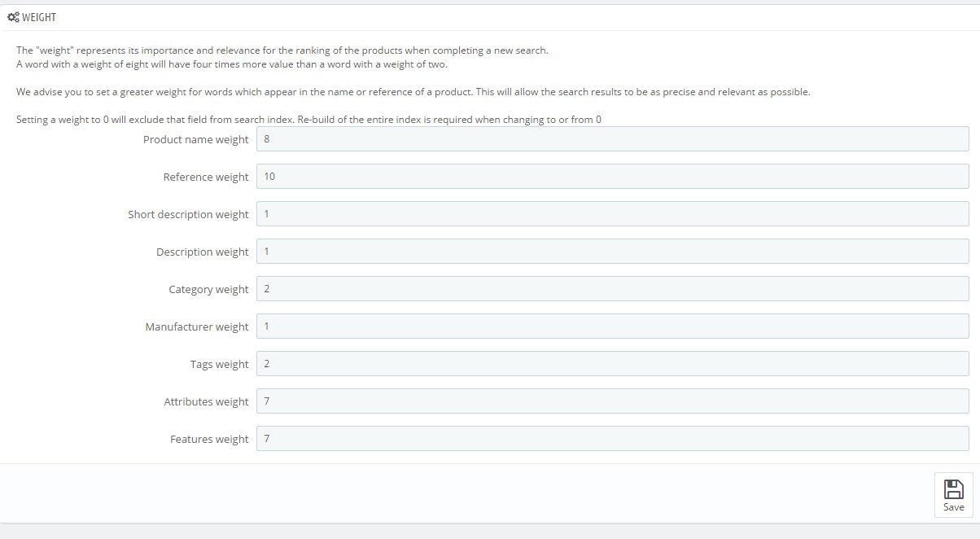This screenshot has height=539, width=980.
Task: Click the Reference weight label
Action: point(206,177)
